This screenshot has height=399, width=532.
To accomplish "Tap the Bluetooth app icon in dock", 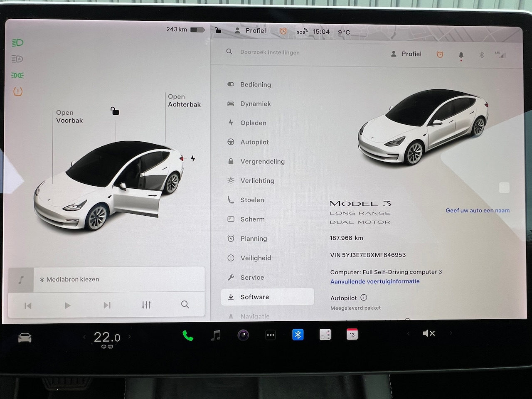I will 298,335.
